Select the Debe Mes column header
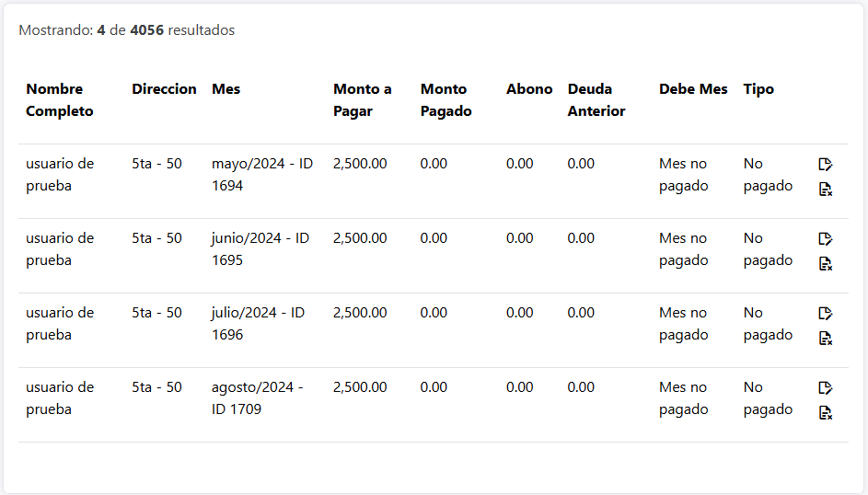 (693, 89)
